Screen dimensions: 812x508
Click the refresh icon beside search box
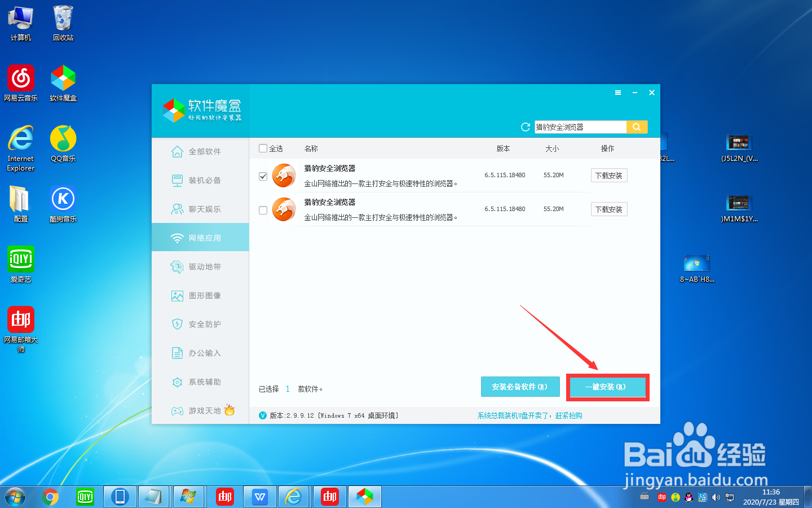[525, 127]
